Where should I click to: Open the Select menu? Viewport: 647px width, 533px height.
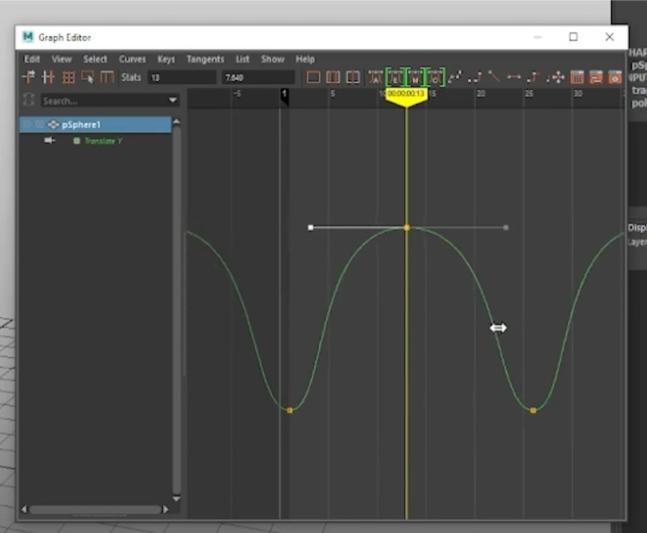click(95, 59)
